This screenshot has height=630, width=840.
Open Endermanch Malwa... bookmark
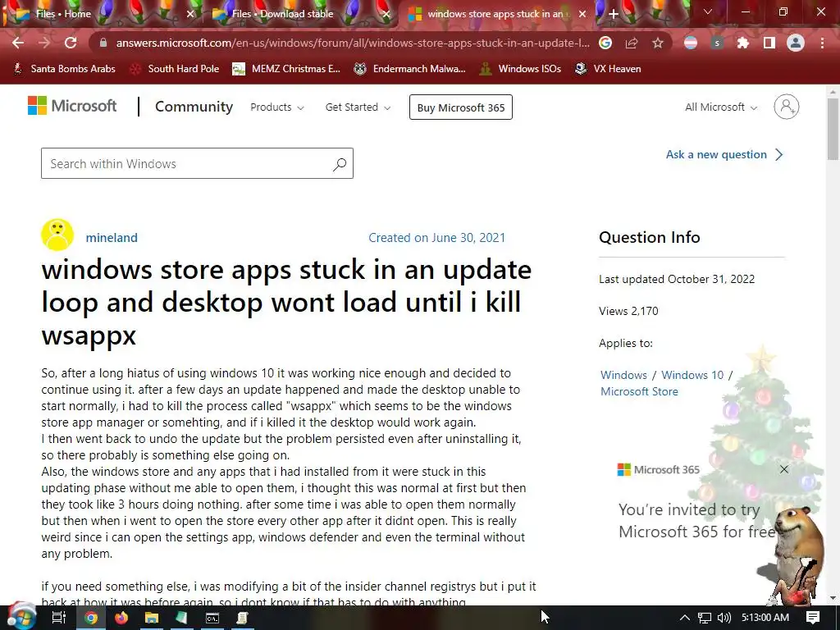click(410, 69)
